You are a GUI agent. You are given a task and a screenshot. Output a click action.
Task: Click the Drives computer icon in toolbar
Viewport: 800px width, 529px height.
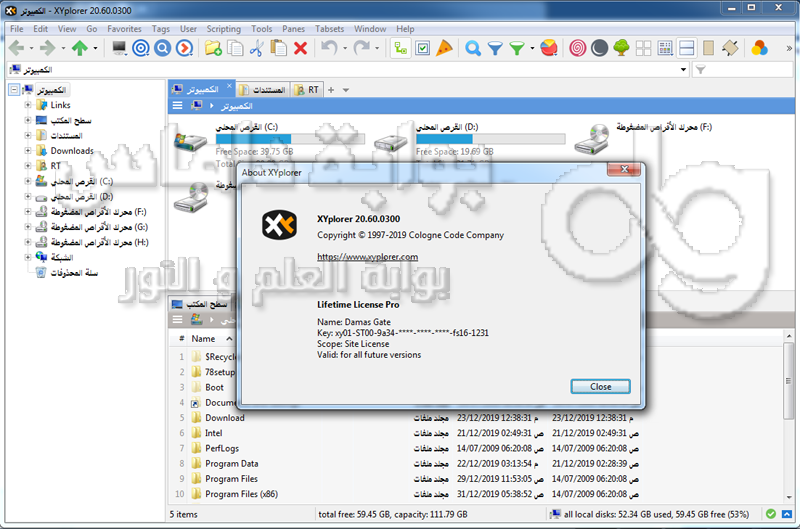click(x=119, y=48)
